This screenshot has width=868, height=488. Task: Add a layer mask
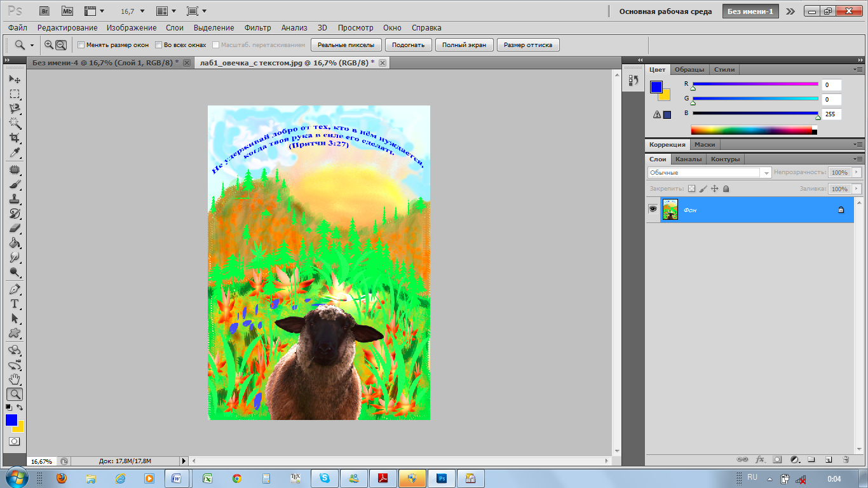point(777,459)
